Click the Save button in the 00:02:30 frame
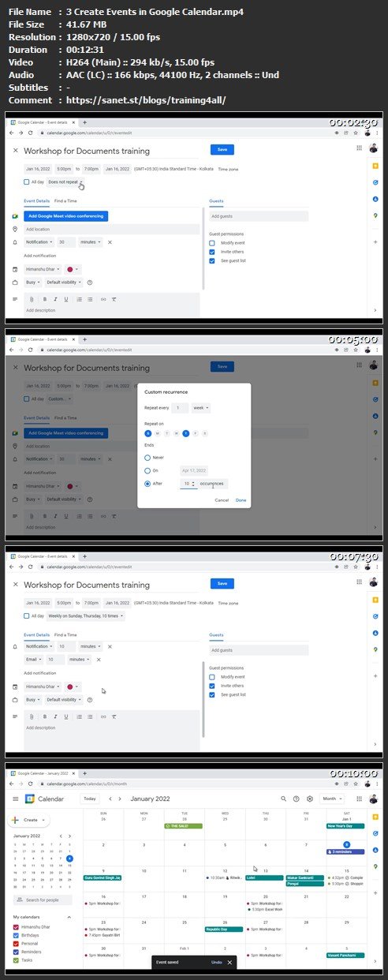Image resolution: width=388 pixels, height=980 pixels. (x=222, y=149)
